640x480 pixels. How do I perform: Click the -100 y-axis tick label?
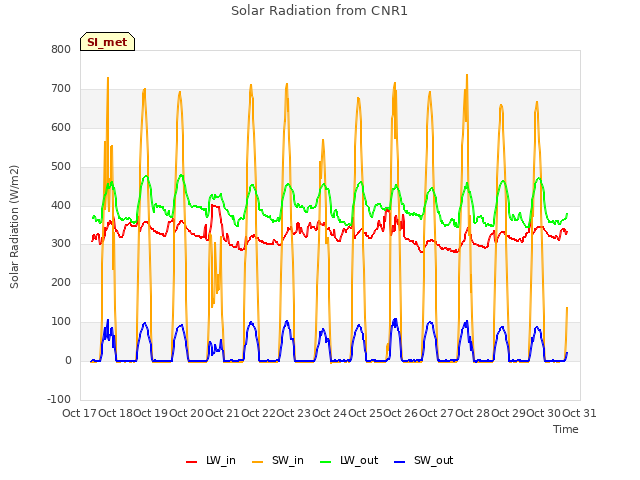[x=59, y=399]
